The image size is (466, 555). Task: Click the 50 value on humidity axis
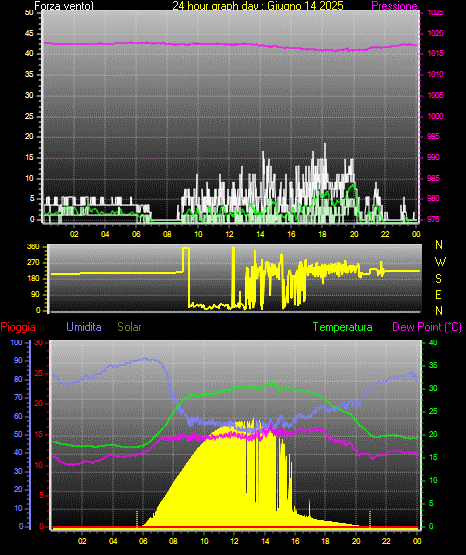18,434
